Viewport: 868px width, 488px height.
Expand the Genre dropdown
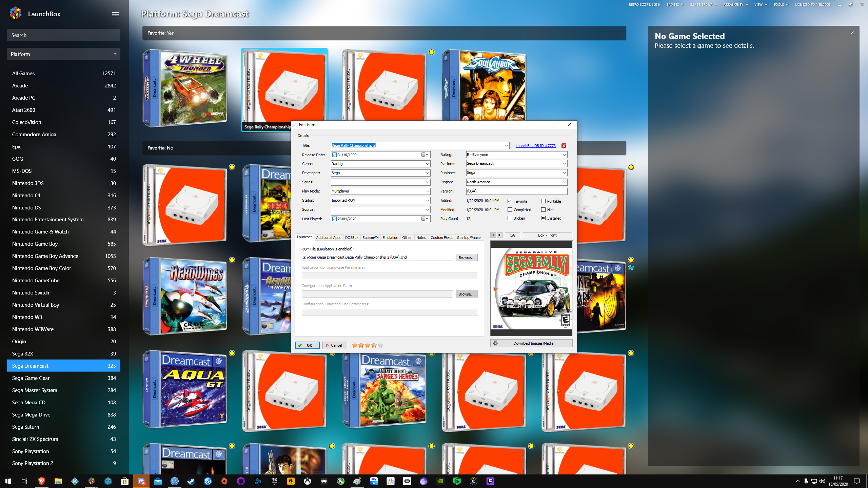pos(427,164)
